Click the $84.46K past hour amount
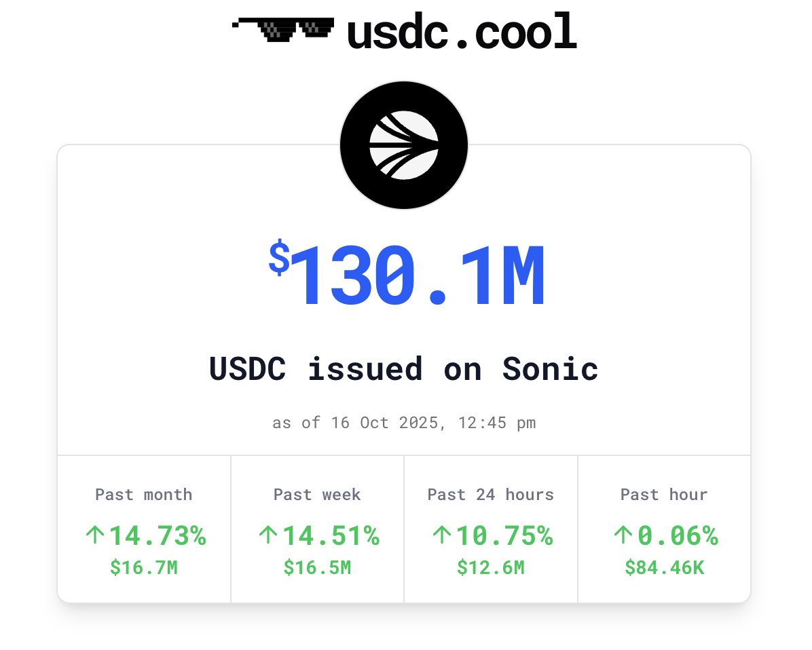812x650 pixels. coord(664,567)
